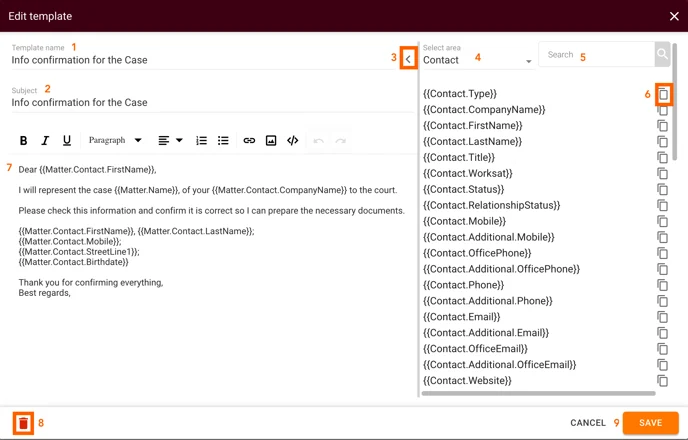The height and width of the screenshot is (440, 688).
Task: Click the redo arrow icon
Action: [340, 141]
